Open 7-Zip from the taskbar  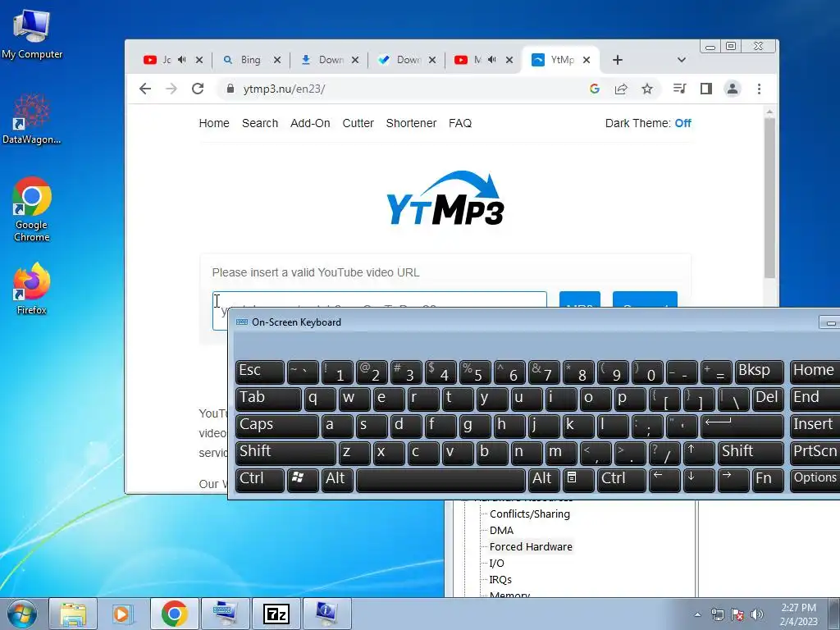276,614
